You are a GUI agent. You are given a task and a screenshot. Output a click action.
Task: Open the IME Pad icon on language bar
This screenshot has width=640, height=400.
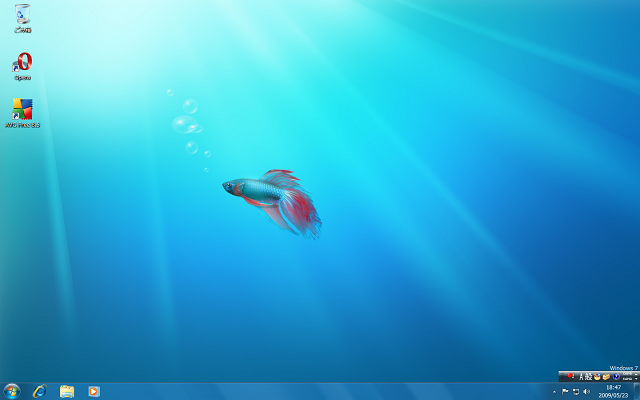pos(597,376)
